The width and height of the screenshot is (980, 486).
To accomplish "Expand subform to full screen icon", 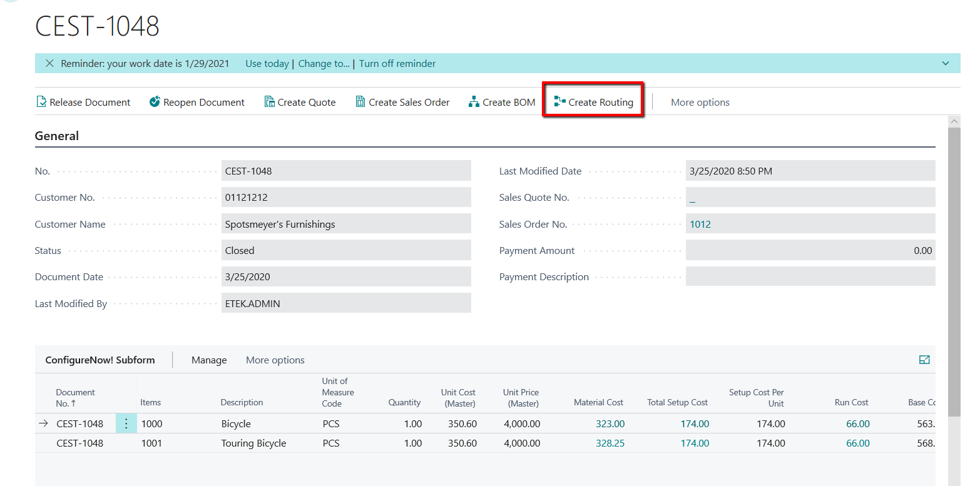I will point(924,360).
